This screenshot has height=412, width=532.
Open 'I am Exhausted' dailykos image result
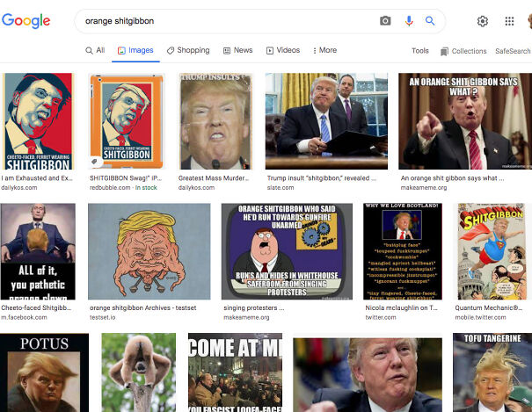pyautogui.click(x=37, y=121)
